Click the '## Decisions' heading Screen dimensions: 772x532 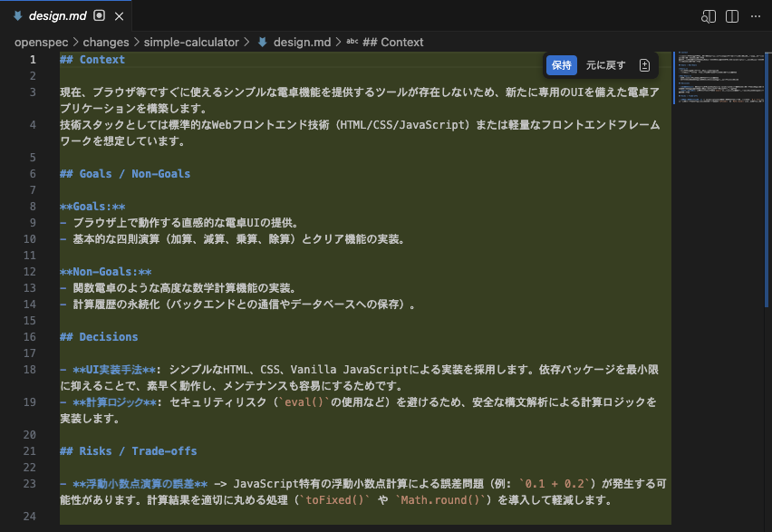99,337
